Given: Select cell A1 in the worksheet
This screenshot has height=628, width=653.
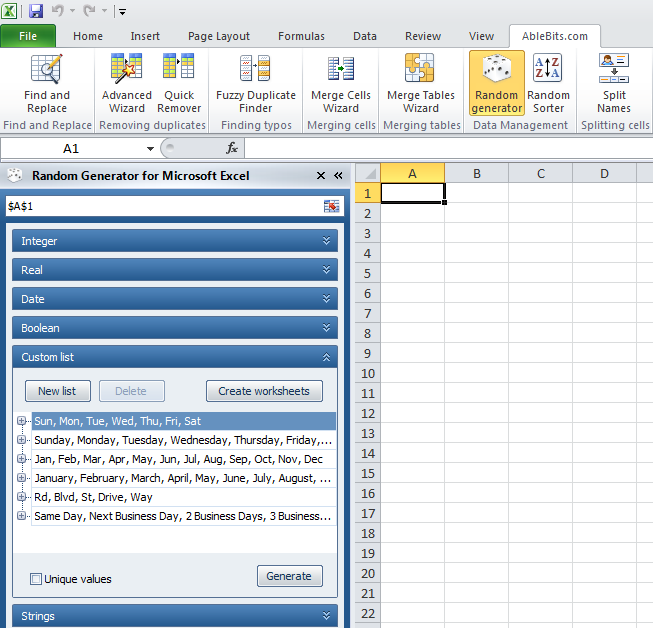Looking at the screenshot, I should [x=412, y=193].
